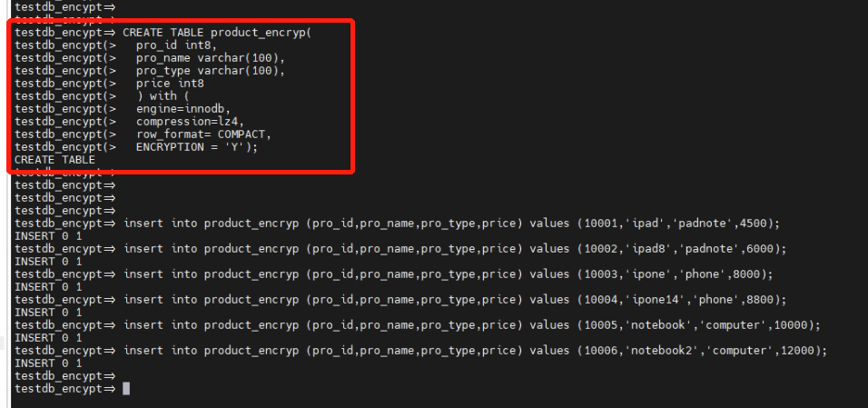868x408 pixels.
Task: Click the blinking cursor at the last prompt
Action: coord(126,389)
